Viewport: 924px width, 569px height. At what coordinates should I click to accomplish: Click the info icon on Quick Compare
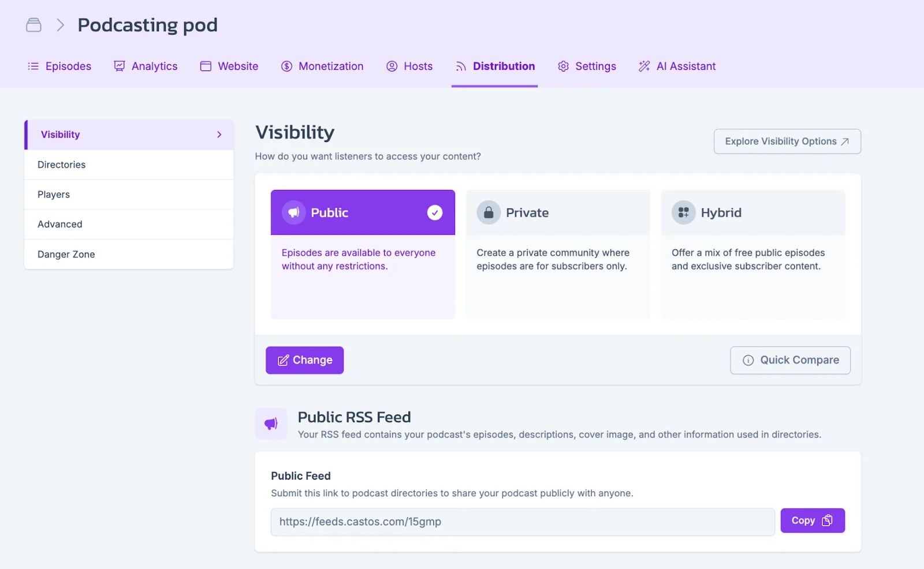(x=749, y=360)
